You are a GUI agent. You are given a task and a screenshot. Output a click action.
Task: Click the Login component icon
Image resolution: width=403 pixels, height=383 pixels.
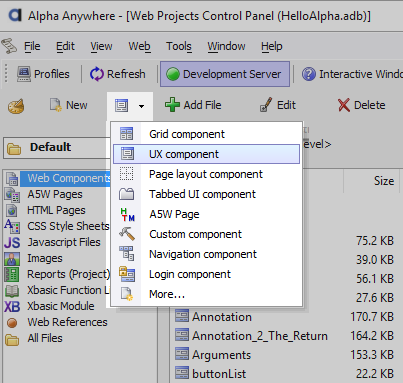click(x=127, y=274)
